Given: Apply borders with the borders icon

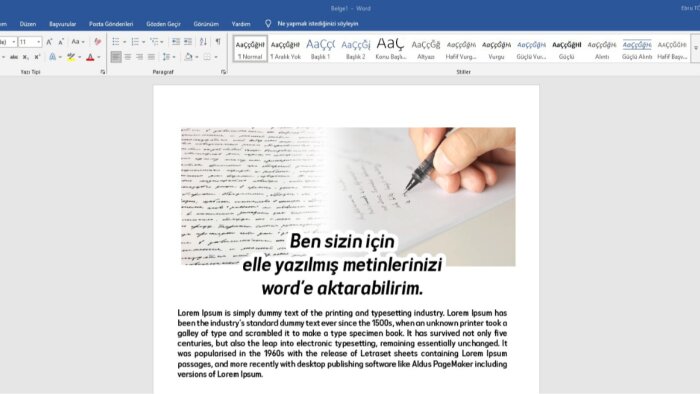Looking at the screenshot, I should pyautogui.click(x=207, y=57).
